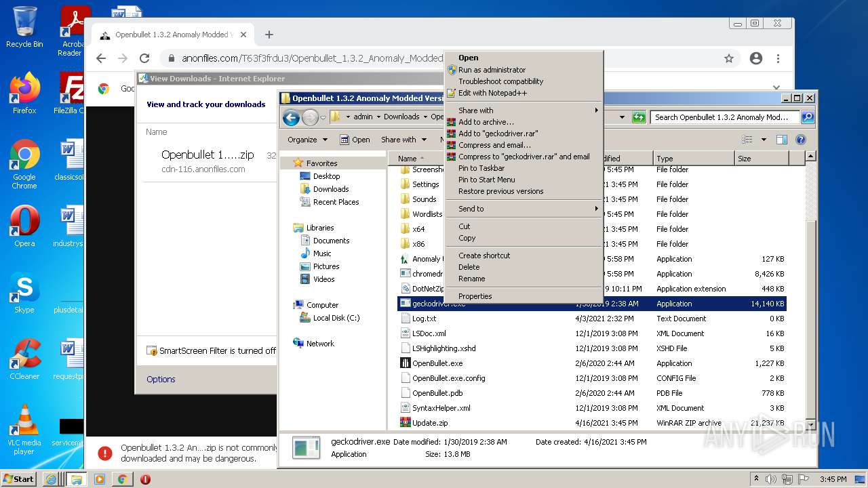This screenshot has height=488, width=868.
Task: Open Windows Explorer taskbar icon
Action: (76, 479)
